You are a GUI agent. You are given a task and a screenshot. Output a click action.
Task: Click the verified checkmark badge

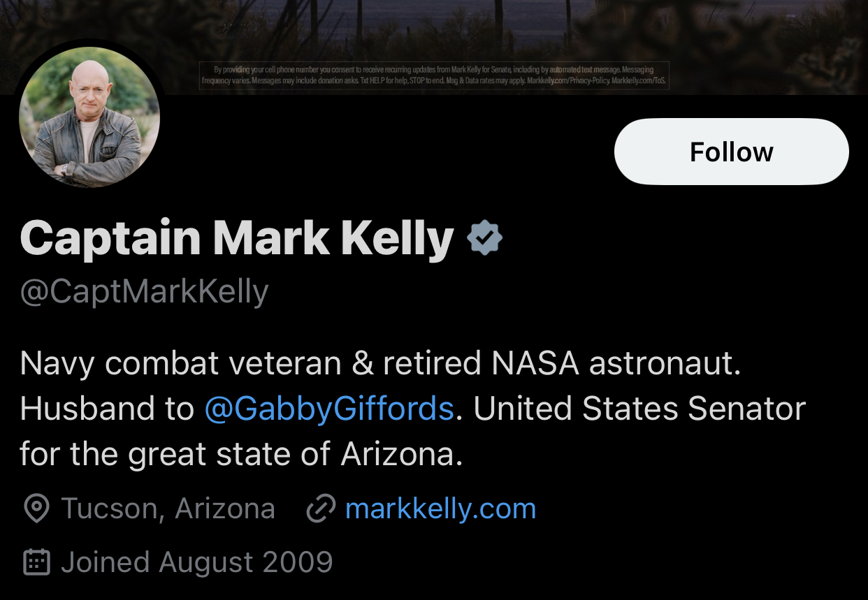tap(484, 239)
